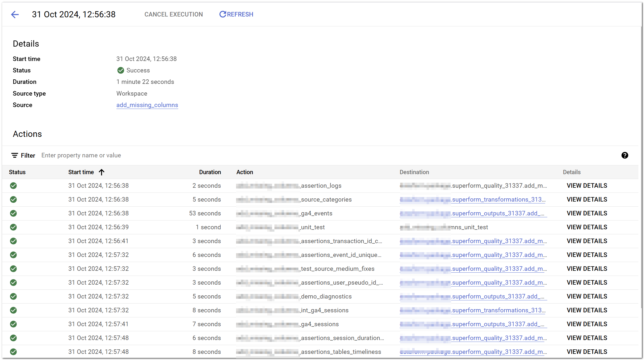Sort by the Action column header
The image size is (644, 360).
(x=245, y=172)
